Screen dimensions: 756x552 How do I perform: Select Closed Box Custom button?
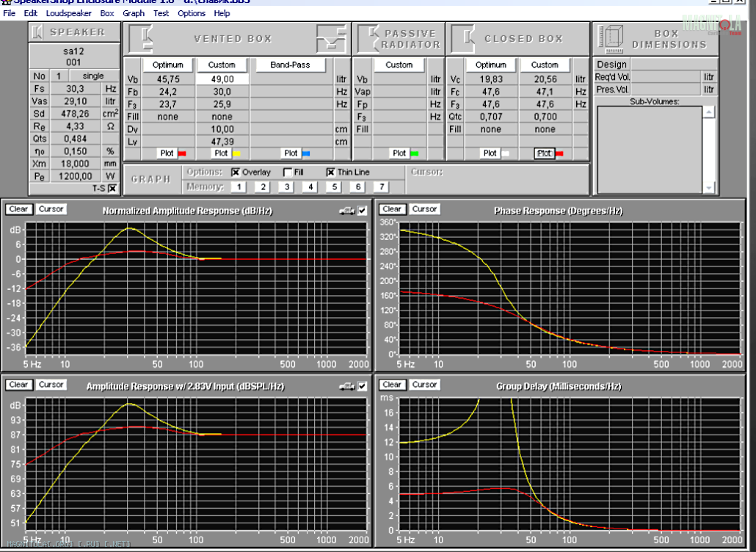click(545, 65)
